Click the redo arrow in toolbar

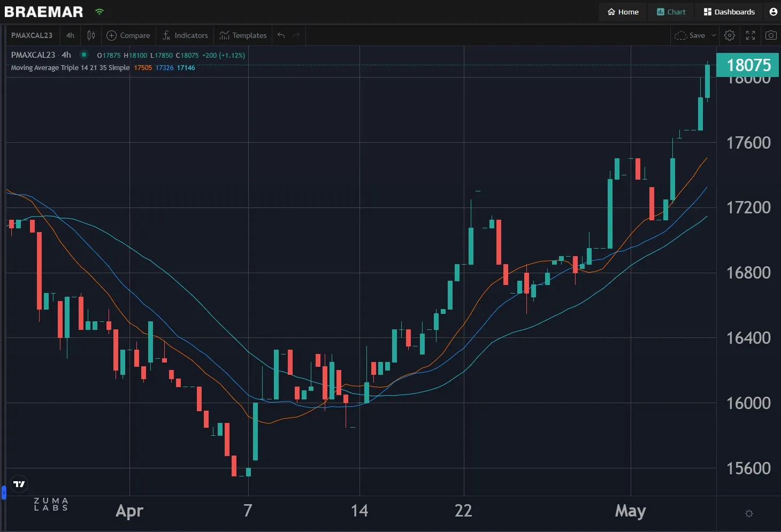click(x=296, y=35)
